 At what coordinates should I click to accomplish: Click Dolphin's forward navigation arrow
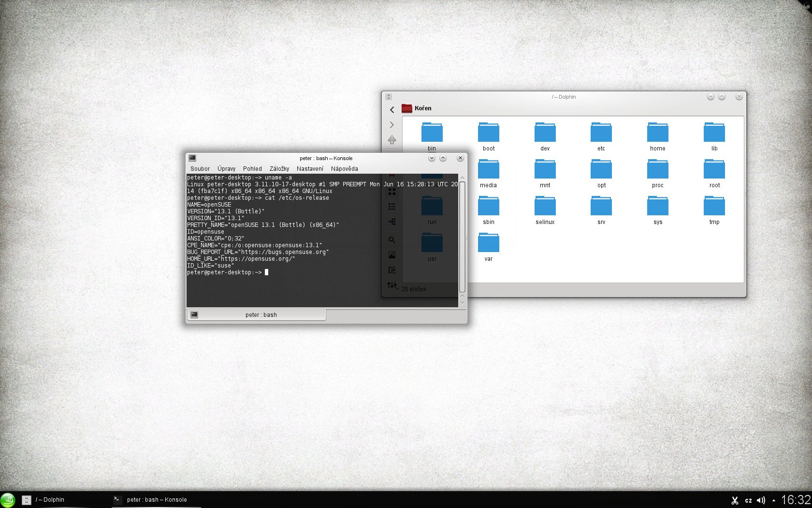point(392,125)
